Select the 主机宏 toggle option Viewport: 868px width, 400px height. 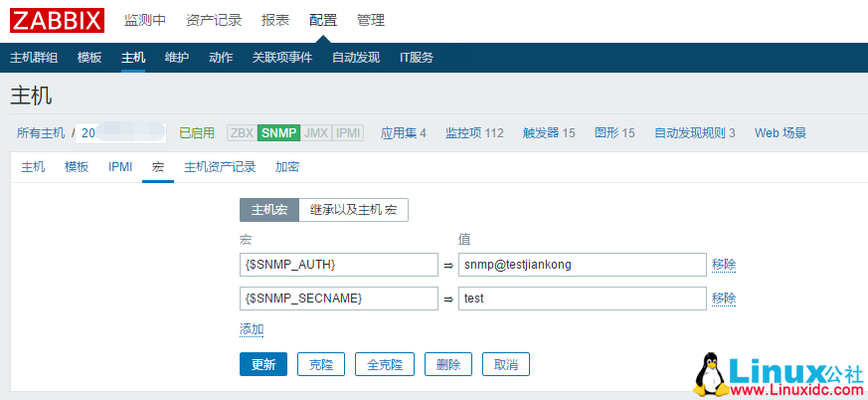pyautogui.click(x=268, y=210)
